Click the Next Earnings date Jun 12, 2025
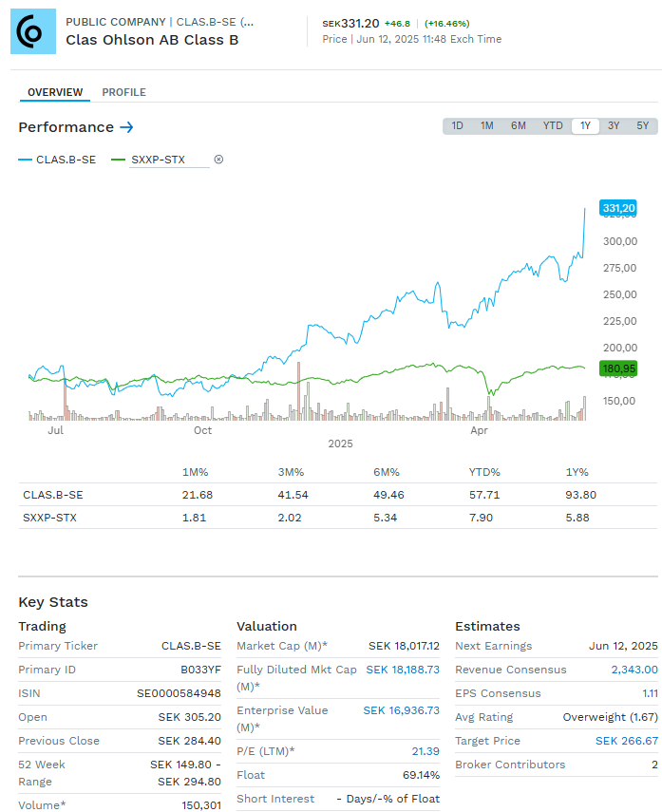The width and height of the screenshot is (662, 812). point(623,646)
